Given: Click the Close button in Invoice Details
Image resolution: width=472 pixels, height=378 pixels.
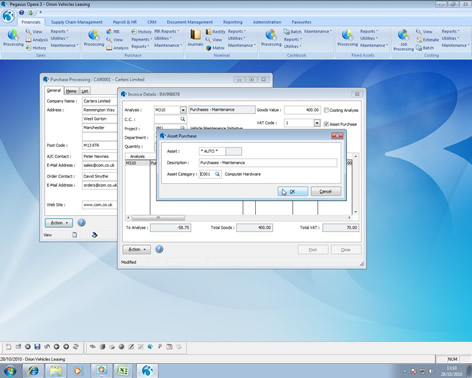Looking at the screenshot, I should pyautogui.click(x=346, y=250).
